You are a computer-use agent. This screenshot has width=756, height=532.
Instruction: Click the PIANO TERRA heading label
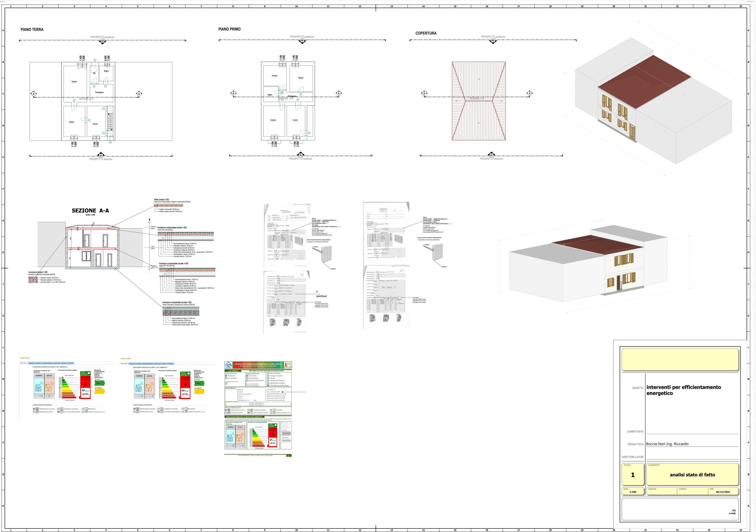(32, 30)
